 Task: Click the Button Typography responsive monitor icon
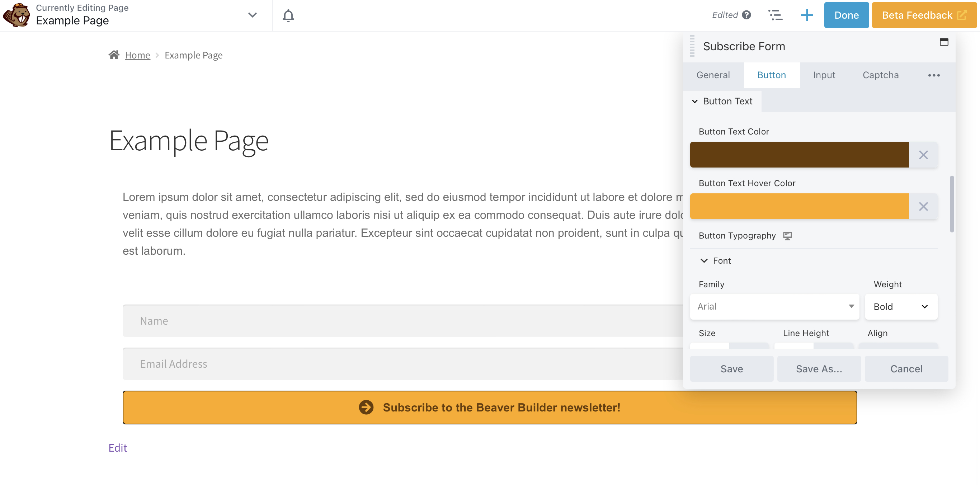click(787, 236)
